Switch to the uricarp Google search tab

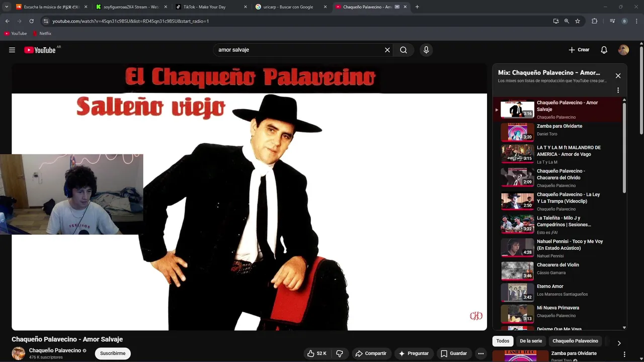click(x=290, y=7)
